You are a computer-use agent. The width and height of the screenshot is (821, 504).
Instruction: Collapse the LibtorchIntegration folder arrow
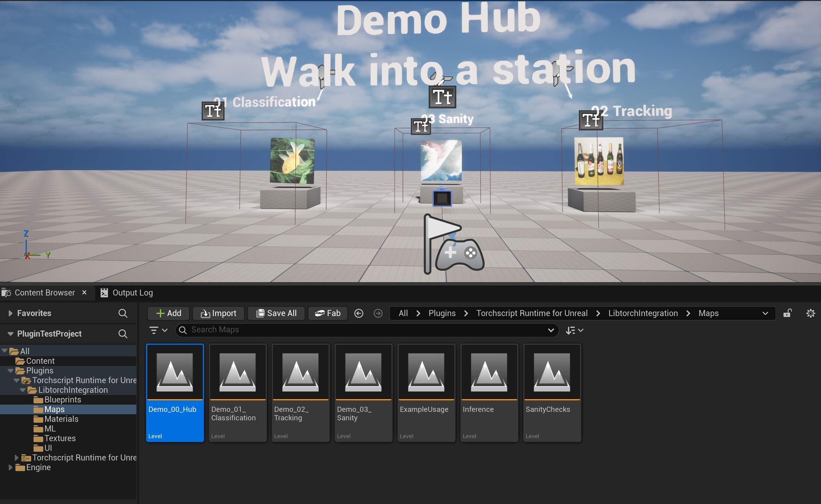23,390
